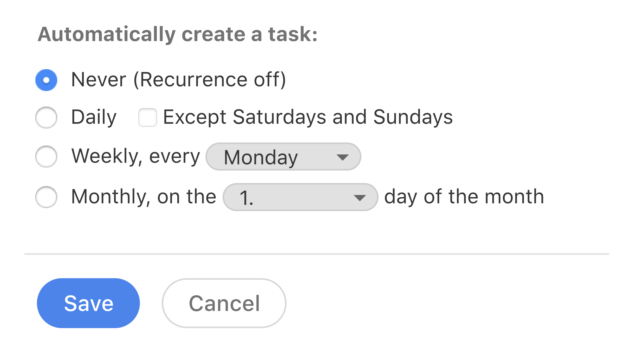Image resolution: width=624 pixels, height=364 pixels.
Task: Click the arrow on the day-number dropdown
Action: pos(360,198)
